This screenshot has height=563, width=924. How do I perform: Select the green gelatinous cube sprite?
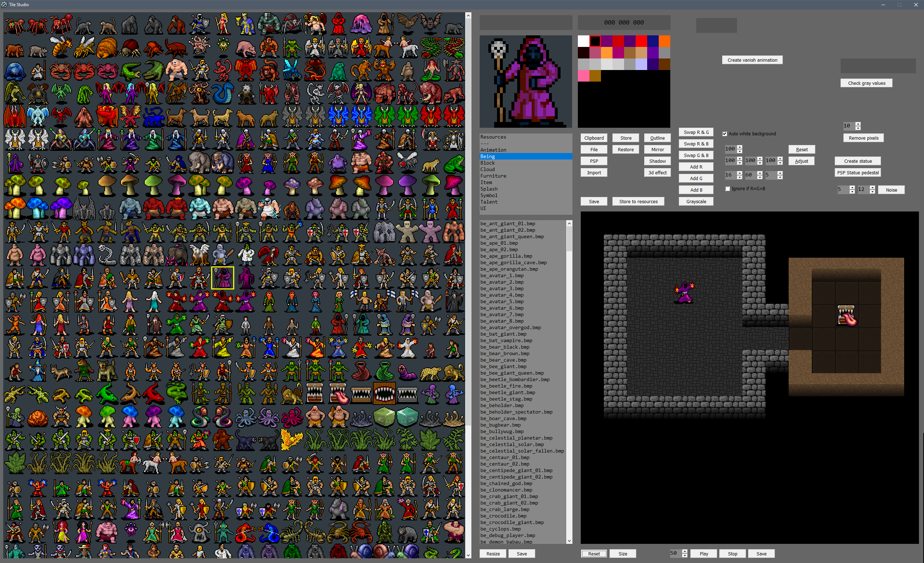[384, 417]
